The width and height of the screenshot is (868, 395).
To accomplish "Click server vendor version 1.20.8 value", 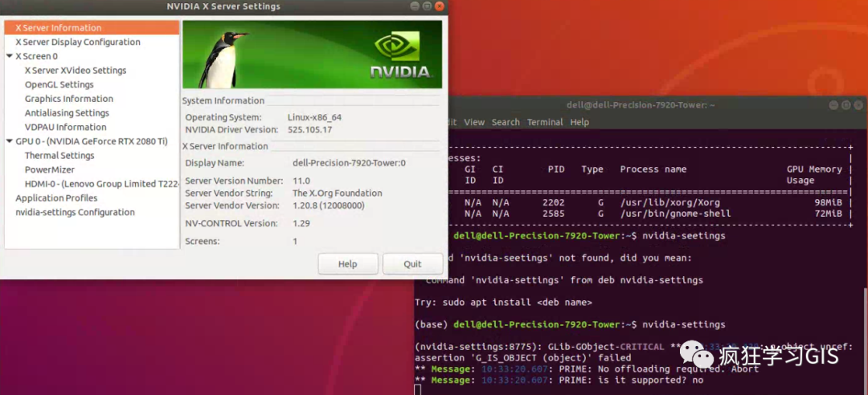I will click(x=328, y=206).
